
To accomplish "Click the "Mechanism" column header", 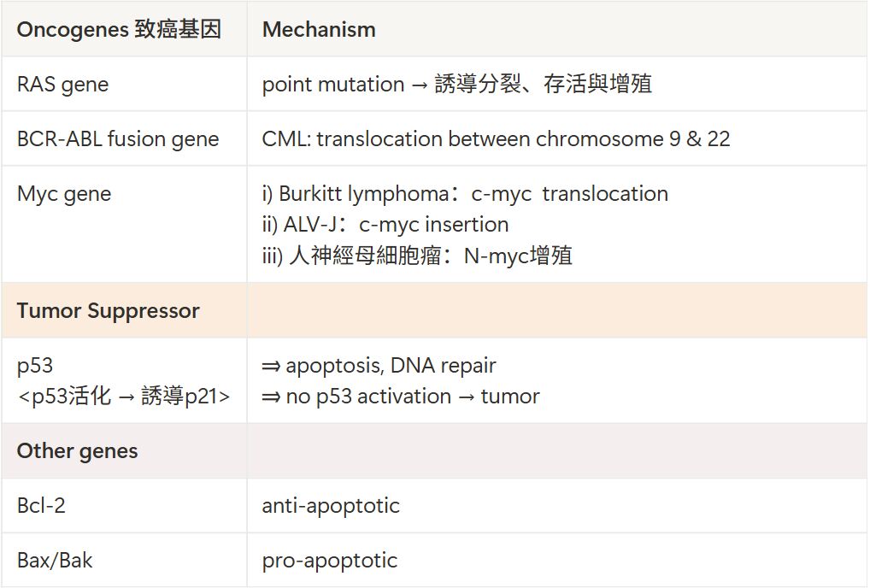I will 319,29.
